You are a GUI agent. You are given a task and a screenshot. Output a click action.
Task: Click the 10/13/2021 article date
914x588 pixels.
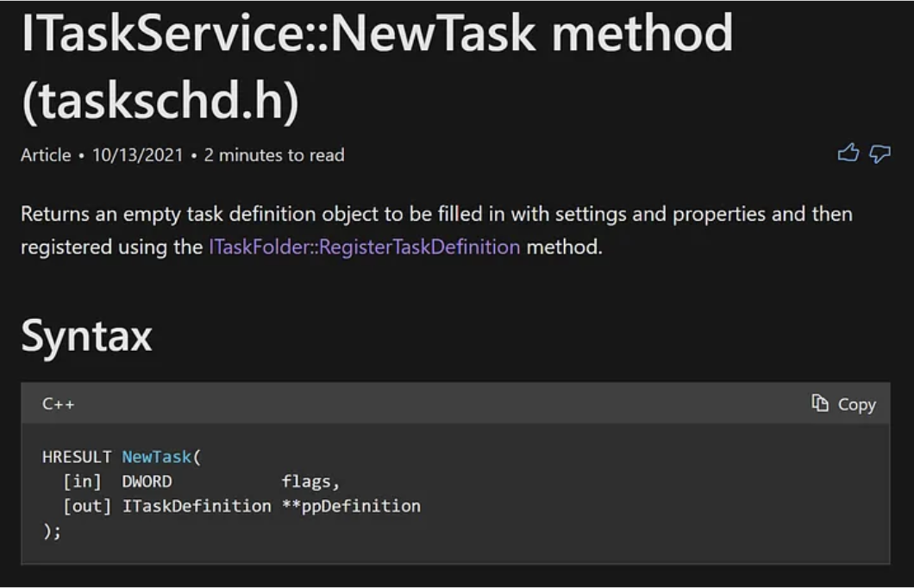(x=137, y=155)
